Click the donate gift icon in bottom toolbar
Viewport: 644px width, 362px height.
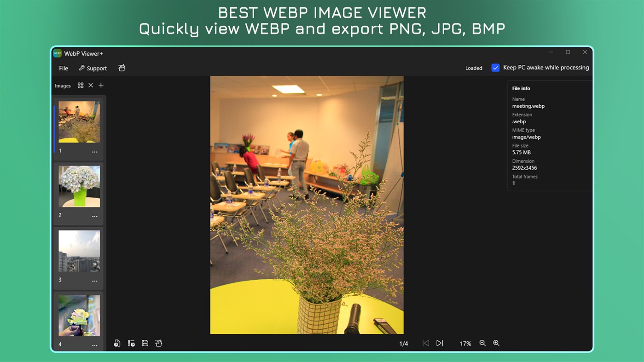(158, 343)
